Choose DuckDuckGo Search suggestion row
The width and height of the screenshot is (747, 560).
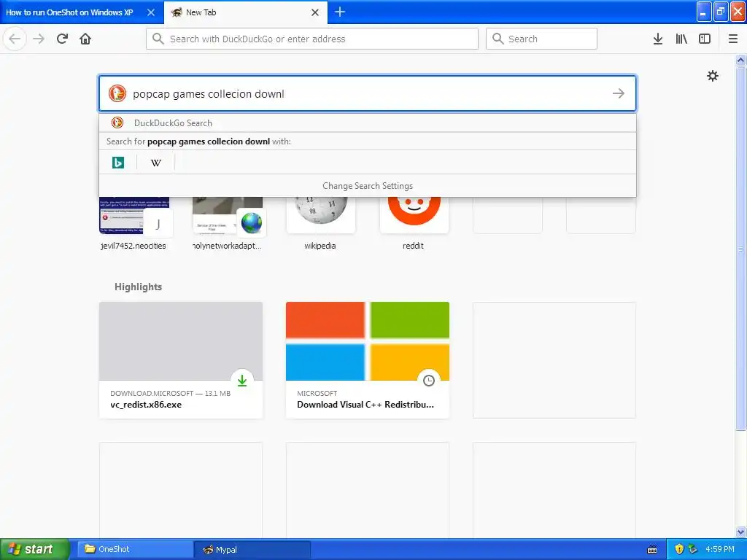pos(368,122)
